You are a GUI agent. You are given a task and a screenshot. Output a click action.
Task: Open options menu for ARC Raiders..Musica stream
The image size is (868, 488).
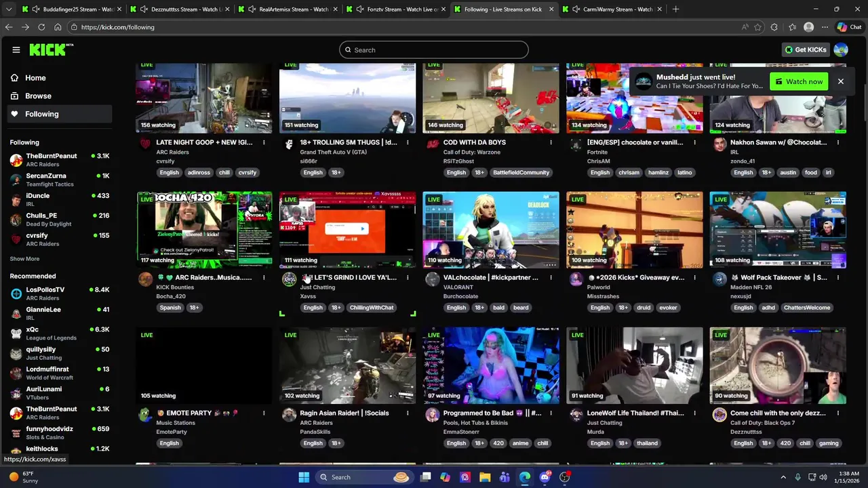pyautogui.click(x=264, y=277)
